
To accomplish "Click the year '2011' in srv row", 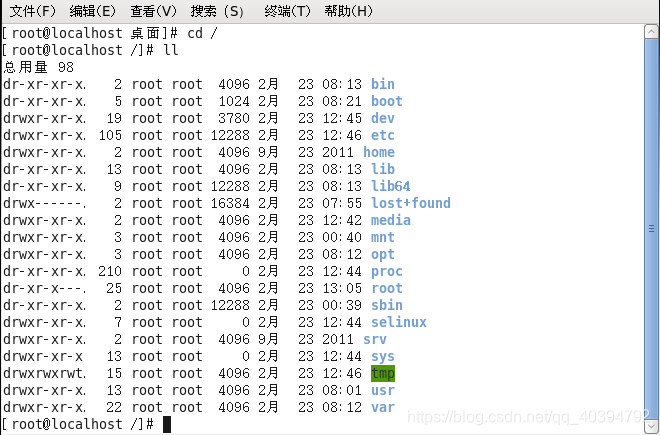I will (x=338, y=339).
